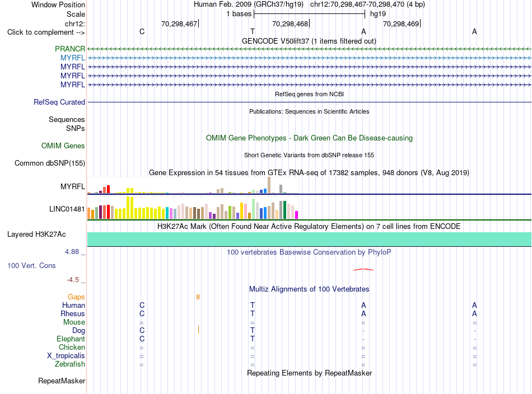Click the LINC01481 GTEx expression bar chart
532x394 pixels.
point(193,208)
